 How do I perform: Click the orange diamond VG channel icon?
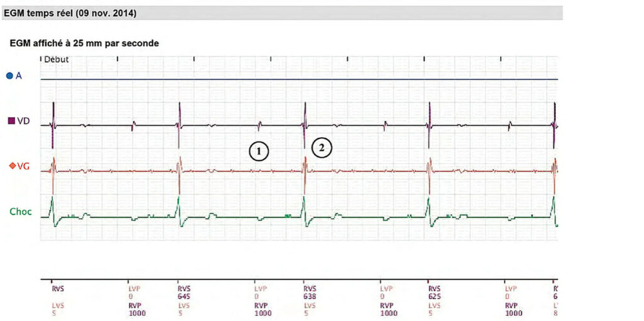click(13, 166)
